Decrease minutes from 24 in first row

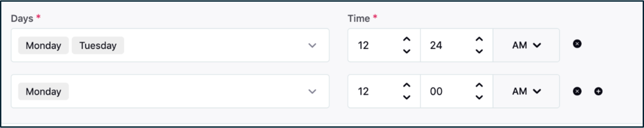479,51
